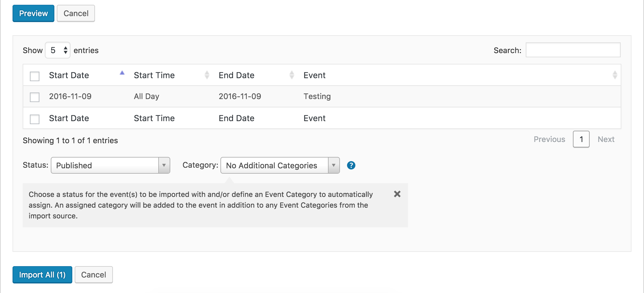Image resolution: width=644 pixels, height=293 pixels.
Task: Focus the Search input field
Action: pos(573,50)
